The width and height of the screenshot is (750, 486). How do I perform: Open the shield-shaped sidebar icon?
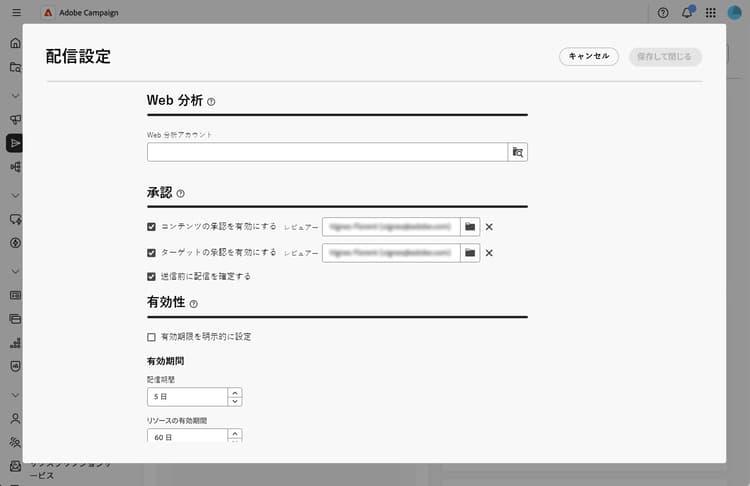(15, 366)
